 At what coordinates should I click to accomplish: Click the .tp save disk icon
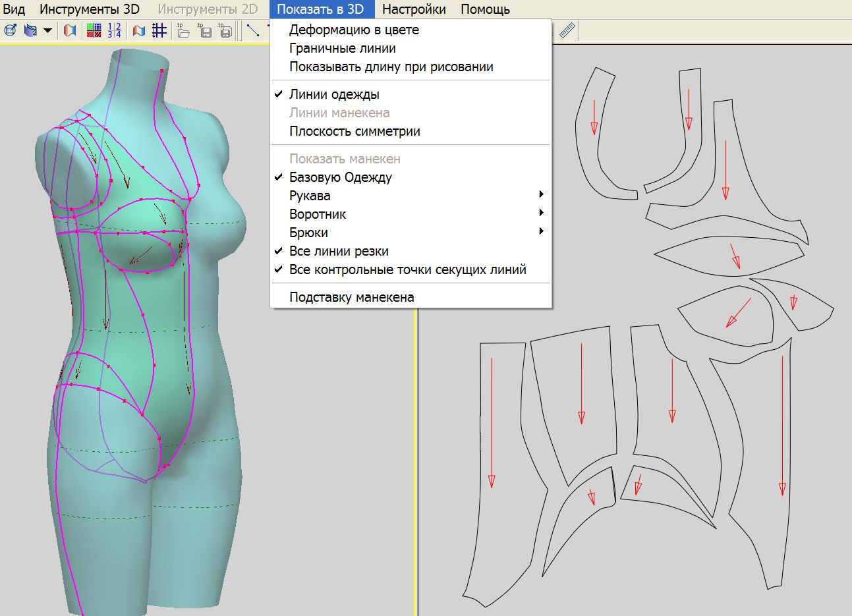pyautogui.click(x=205, y=30)
